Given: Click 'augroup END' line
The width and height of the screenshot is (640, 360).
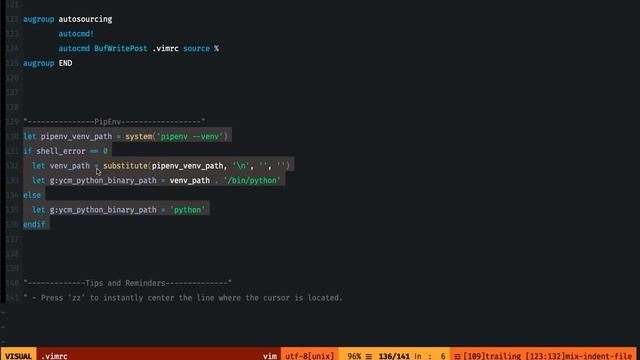Looking at the screenshot, I should tap(48, 63).
